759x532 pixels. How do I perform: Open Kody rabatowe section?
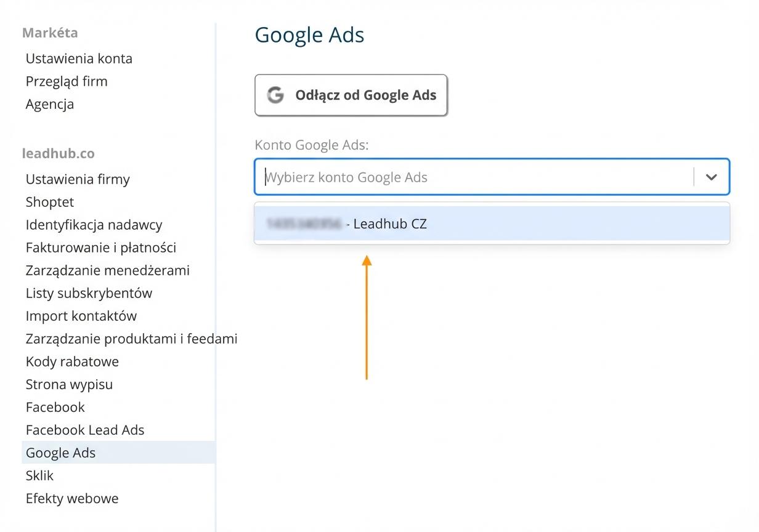click(x=72, y=361)
